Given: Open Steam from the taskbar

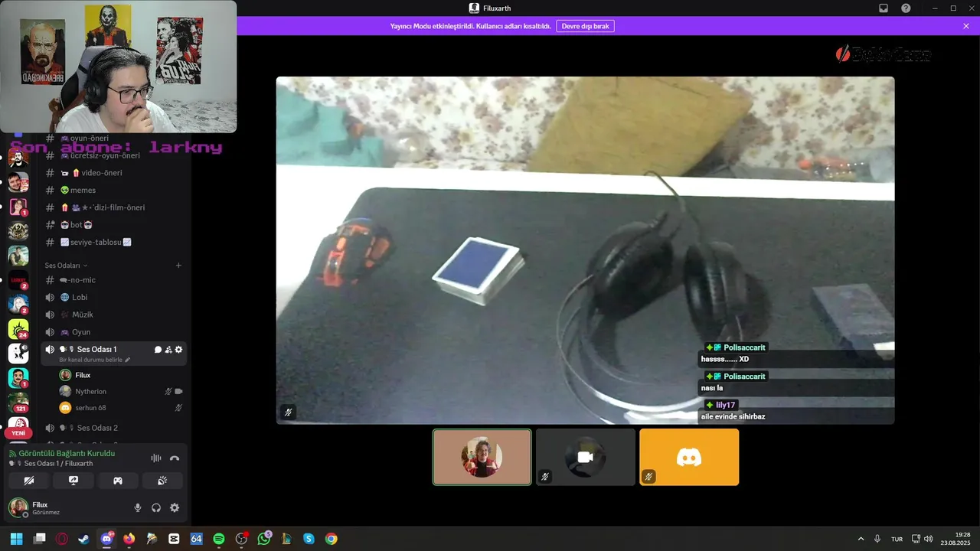Looking at the screenshot, I should pos(83,539).
